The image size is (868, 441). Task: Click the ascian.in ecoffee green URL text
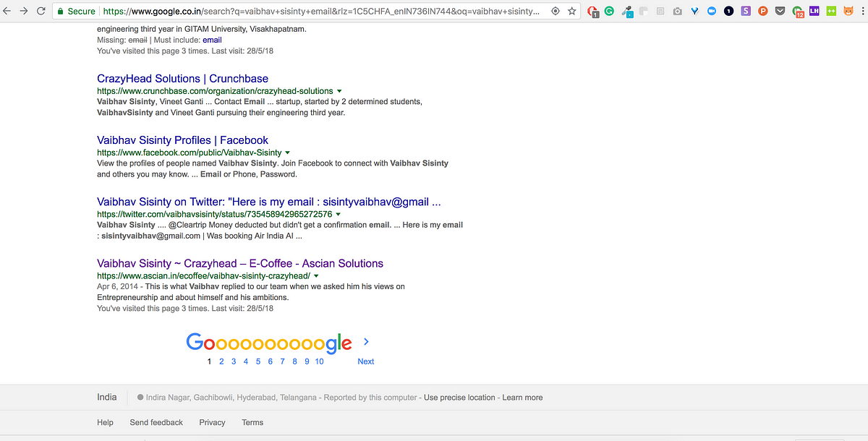pos(204,276)
